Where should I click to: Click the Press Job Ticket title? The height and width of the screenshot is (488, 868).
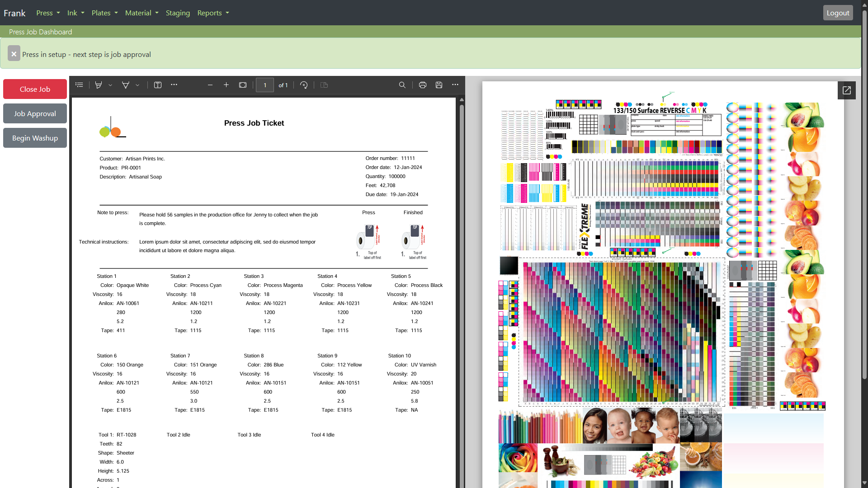point(254,123)
